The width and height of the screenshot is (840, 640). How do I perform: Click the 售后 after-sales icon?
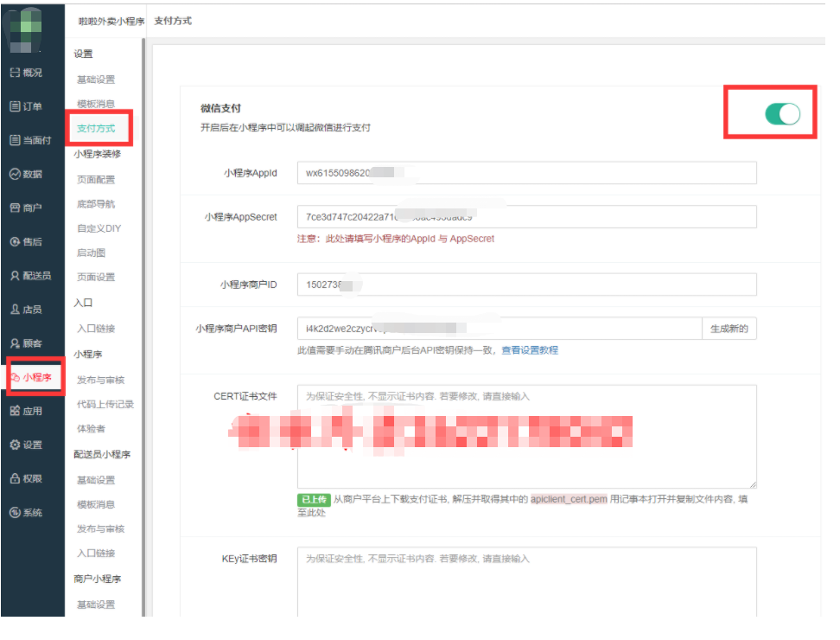pyautogui.click(x=15, y=242)
